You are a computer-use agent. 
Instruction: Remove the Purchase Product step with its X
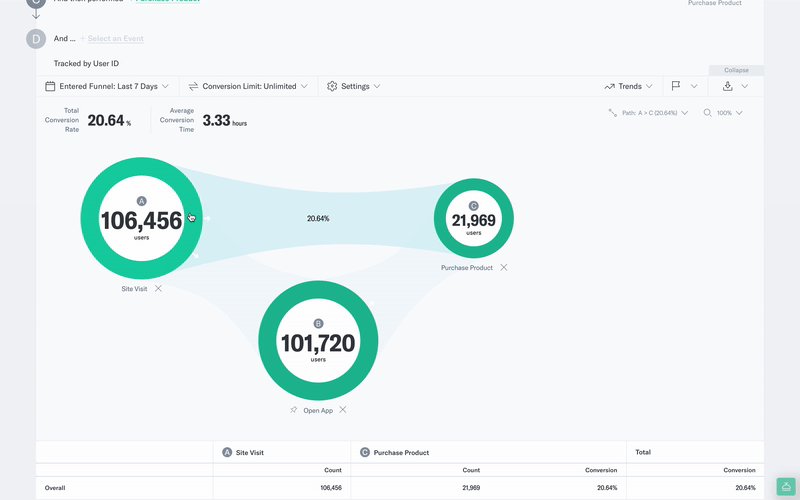(504, 267)
